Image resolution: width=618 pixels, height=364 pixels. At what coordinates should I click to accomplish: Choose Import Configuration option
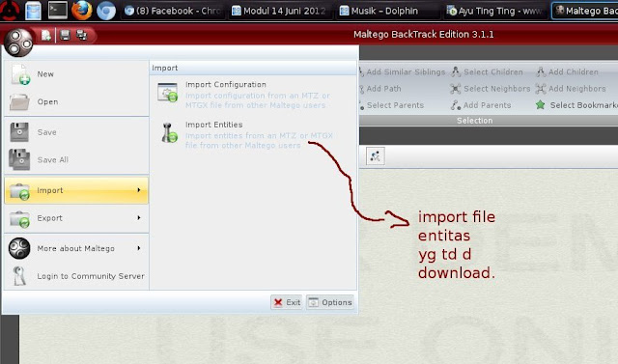(253, 95)
